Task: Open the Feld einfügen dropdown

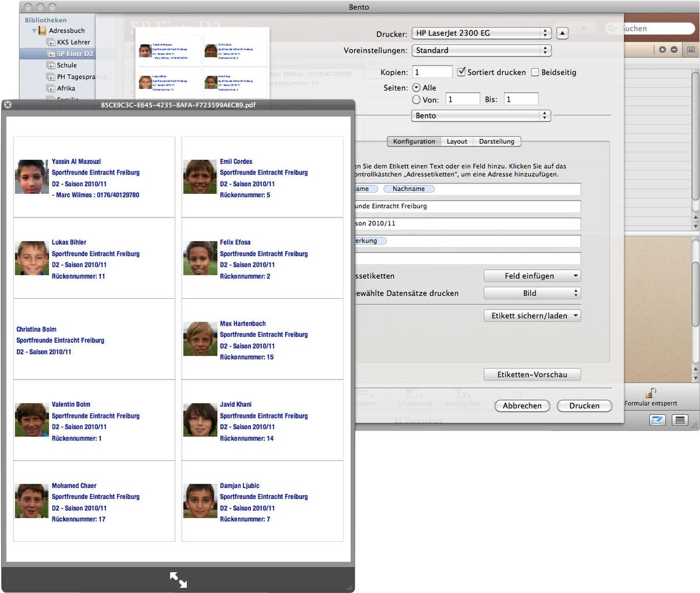Action: click(x=533, y=276)
